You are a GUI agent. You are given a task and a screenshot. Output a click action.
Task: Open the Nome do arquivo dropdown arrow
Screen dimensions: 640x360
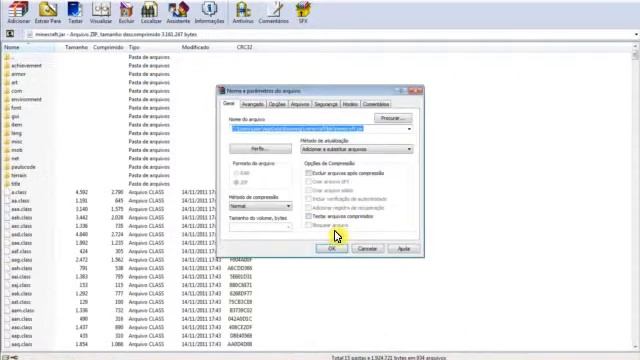[x=409, y=129]
